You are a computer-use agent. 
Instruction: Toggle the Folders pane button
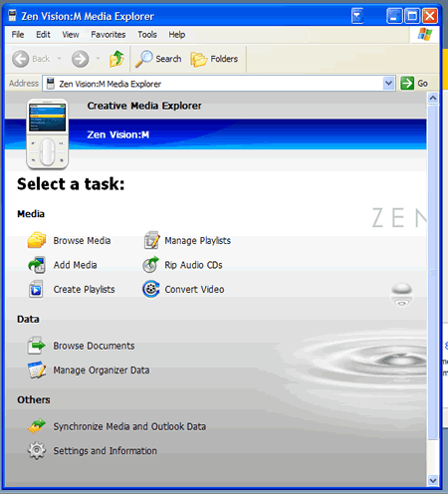[x=214, y=59]
